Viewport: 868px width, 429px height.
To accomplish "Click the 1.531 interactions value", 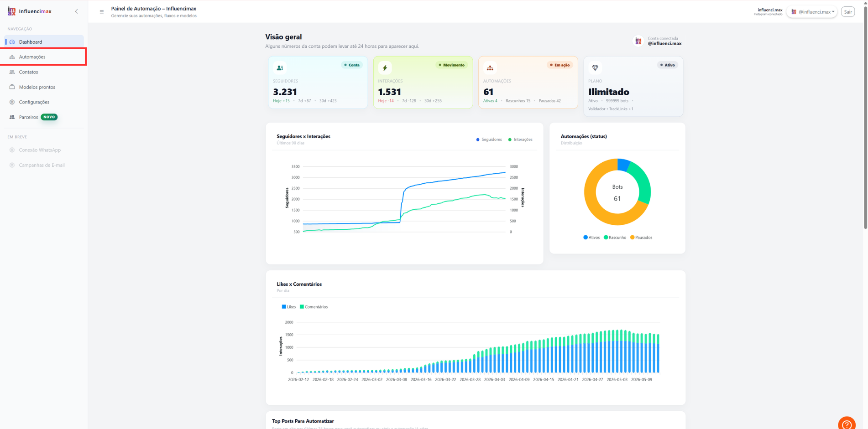I will pyautogui.click(x=390, y=92).
